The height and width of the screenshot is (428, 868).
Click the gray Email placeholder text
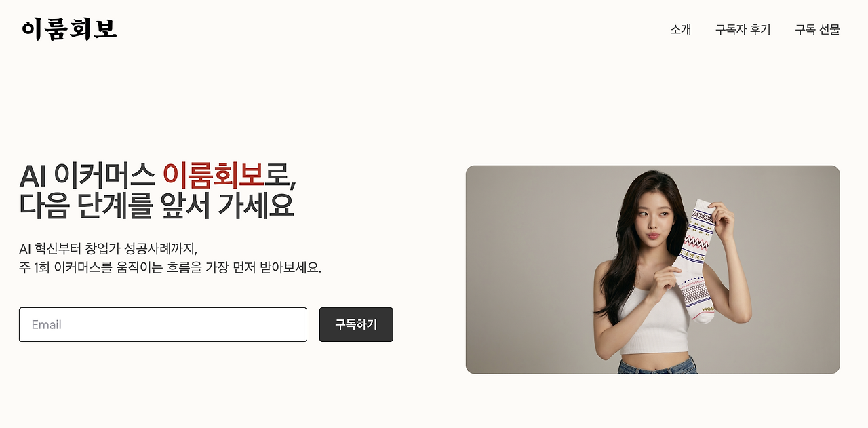pos(47,324)
